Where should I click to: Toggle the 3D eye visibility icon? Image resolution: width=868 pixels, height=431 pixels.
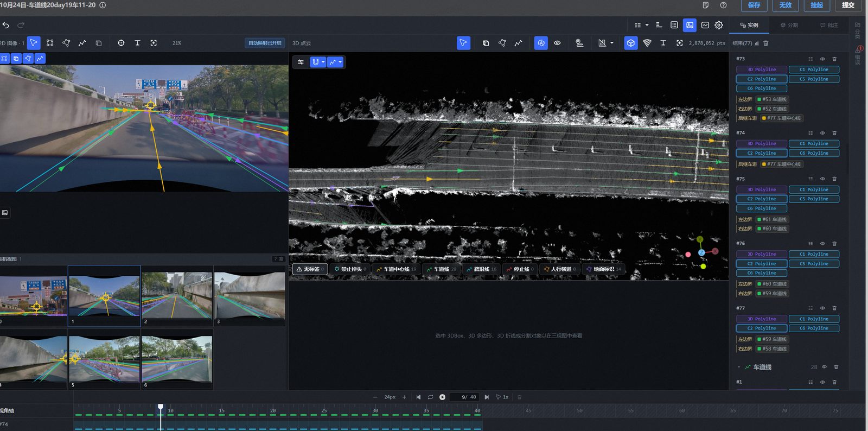pyautogui.click(x=557, y=43)
